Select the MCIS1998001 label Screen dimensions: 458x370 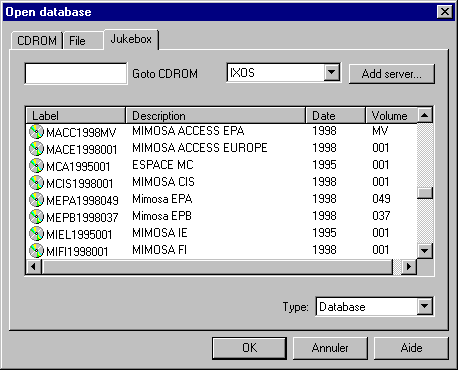pyautogui.click(x=80, y=184)
